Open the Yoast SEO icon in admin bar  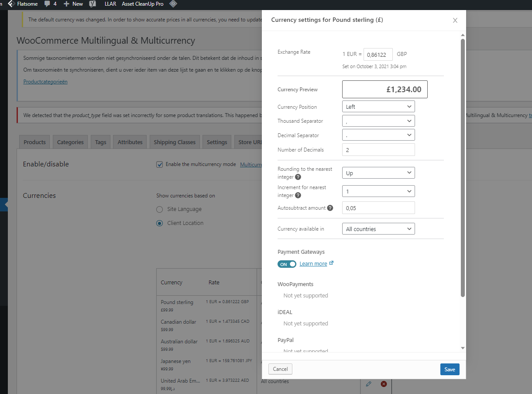93,4
